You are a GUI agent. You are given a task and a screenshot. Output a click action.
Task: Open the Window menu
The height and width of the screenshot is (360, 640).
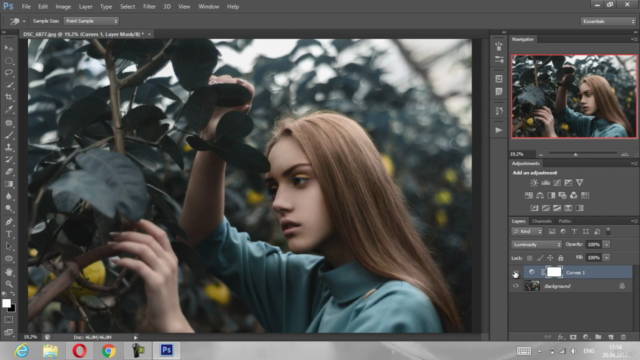tap(209, 7)
